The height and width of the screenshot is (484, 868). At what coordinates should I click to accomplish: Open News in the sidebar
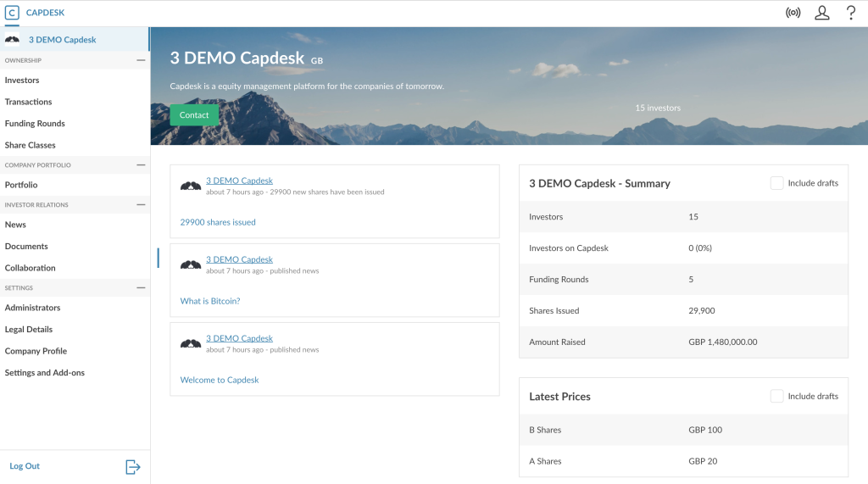15,225
